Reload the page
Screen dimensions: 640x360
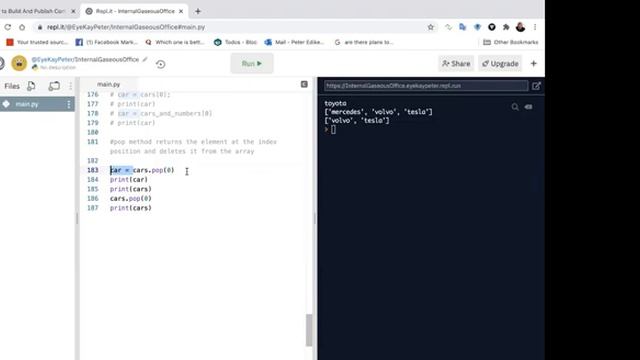[8, 27]
